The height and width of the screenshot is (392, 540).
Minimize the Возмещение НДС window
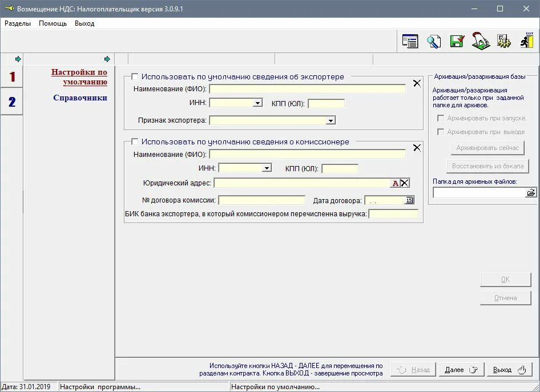[474, 9]
